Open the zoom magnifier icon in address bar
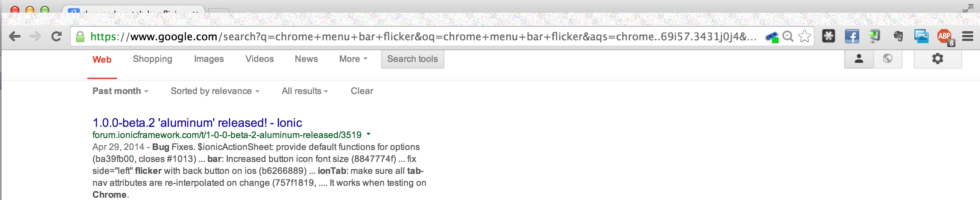 (788, 37)
